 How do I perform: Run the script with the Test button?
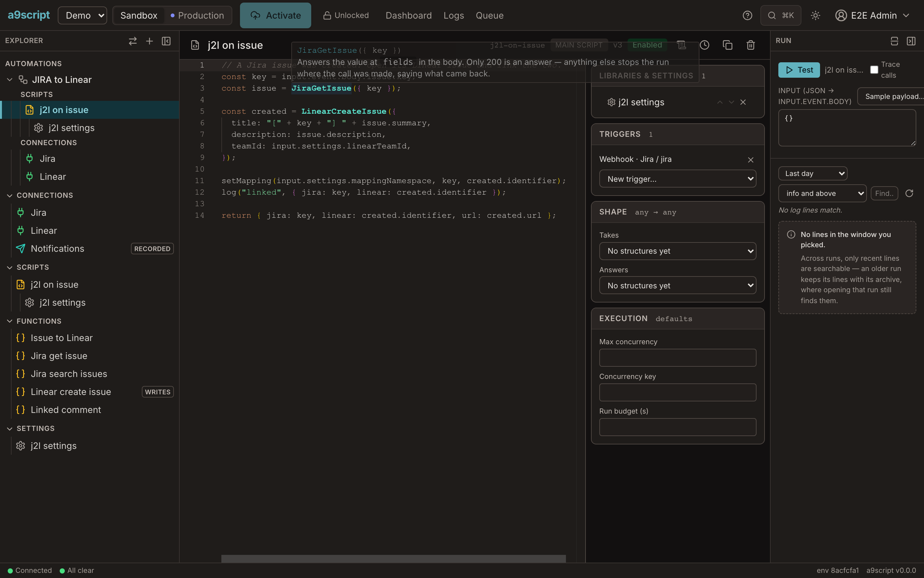coord(799,70)
